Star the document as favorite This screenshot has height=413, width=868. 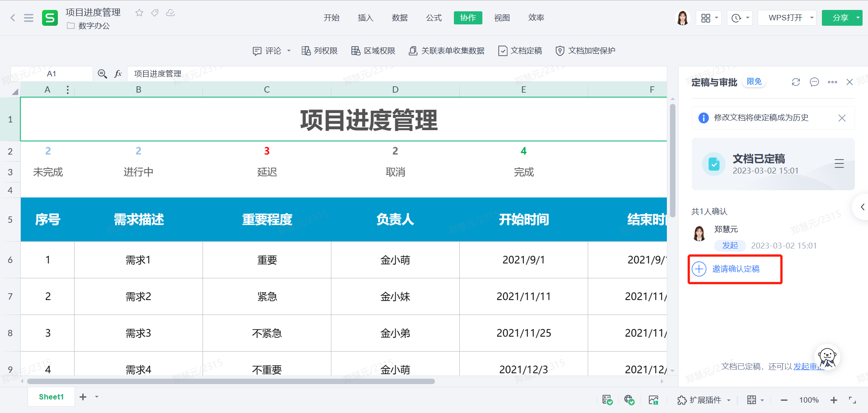point(139,13)
